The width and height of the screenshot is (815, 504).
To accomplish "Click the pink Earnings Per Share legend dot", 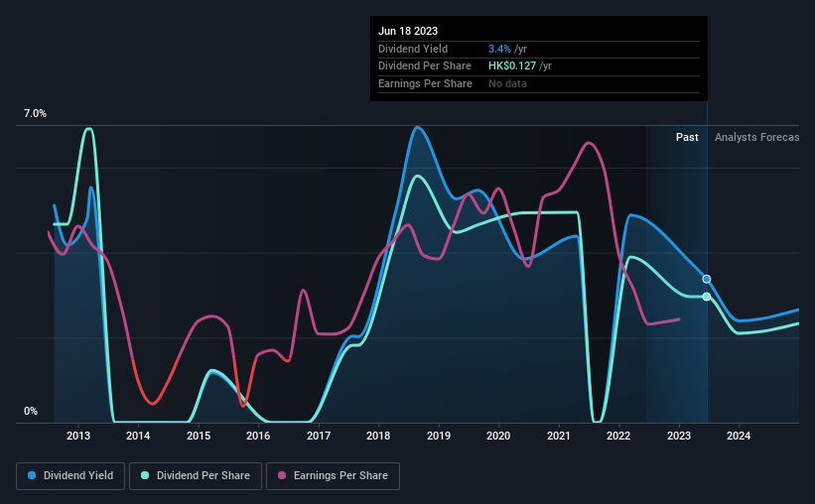I will point(282,475).
